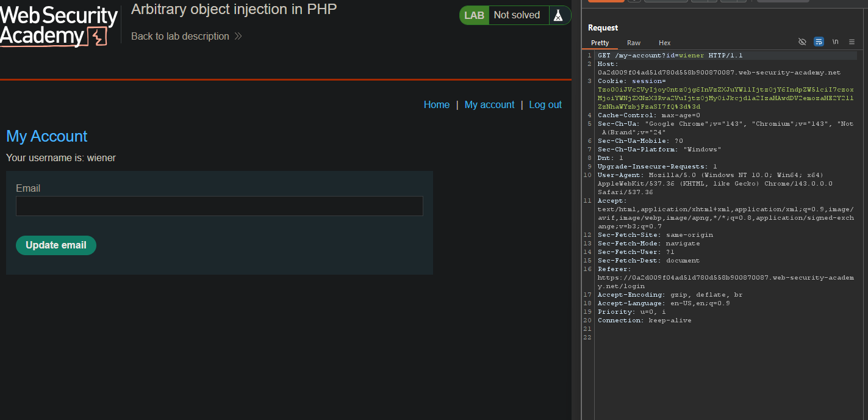Click the Web Security Academy logo
Image resolution: width=868 pixels, height=420 pixels.
tap(59, 27)
